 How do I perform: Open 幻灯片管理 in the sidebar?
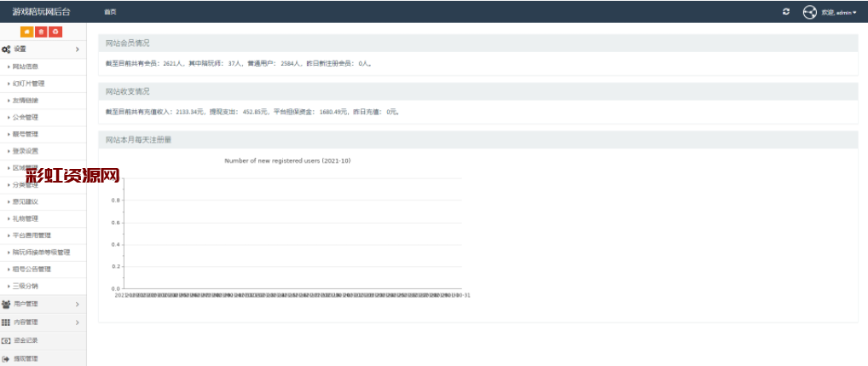click(28, 84)
